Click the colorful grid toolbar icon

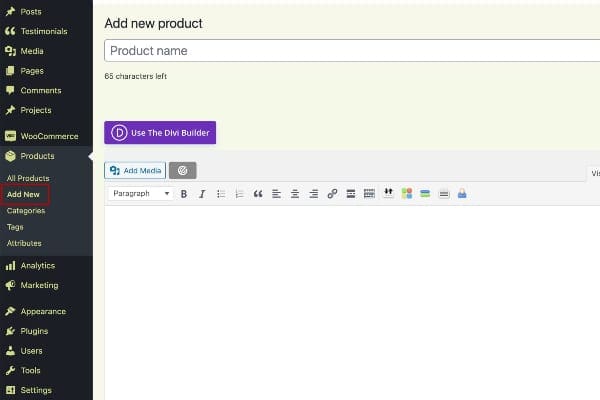point(407,194)
